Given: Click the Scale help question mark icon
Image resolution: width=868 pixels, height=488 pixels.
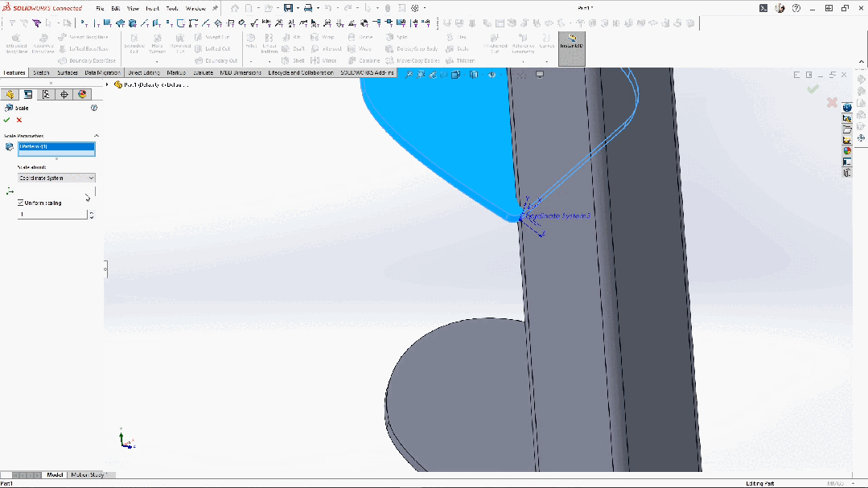Looking at the screenshot, I should click(x=94, y=108).
